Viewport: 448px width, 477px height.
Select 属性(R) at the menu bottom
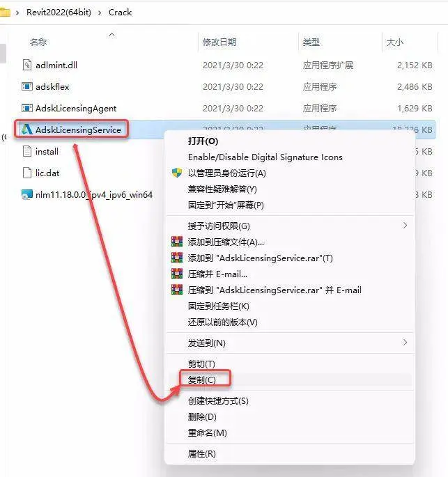pyautogui.click(x=202, y=454)
